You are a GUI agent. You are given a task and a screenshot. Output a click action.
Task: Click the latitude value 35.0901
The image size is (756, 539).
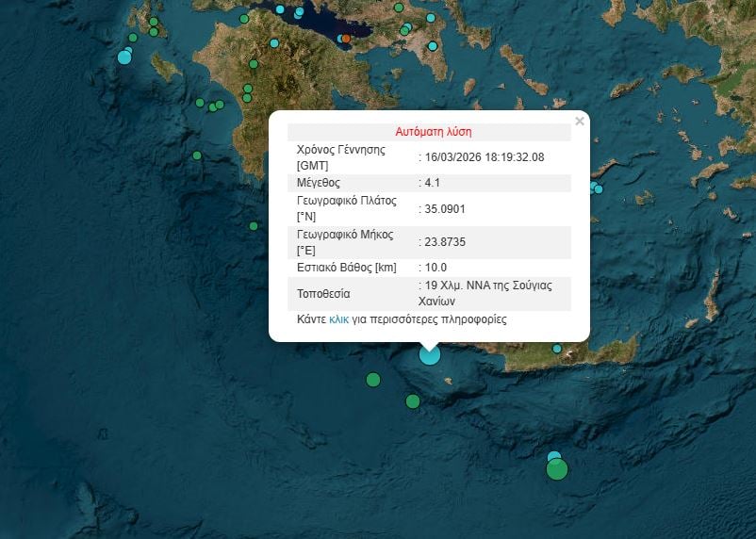click(445, 208)
